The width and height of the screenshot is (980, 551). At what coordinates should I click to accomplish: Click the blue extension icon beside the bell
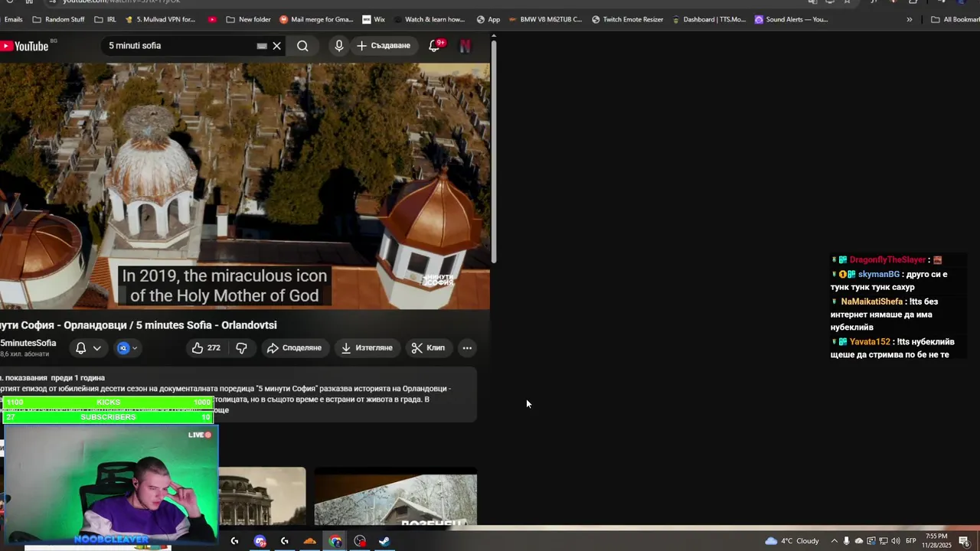123,348
